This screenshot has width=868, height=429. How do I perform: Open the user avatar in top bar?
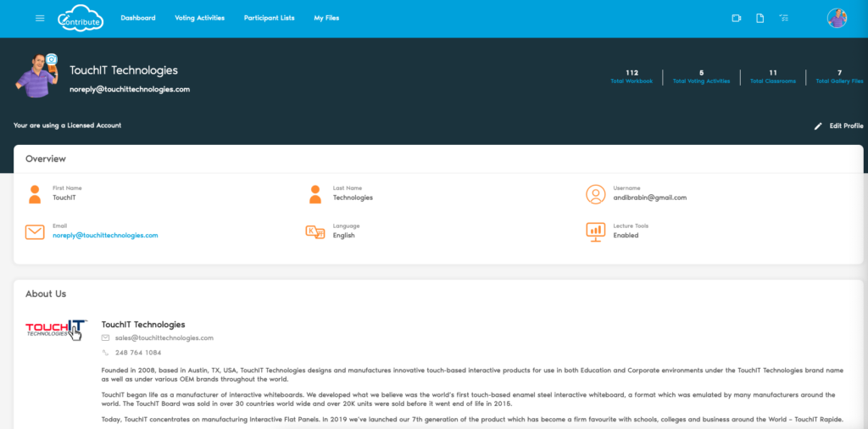click(x=837, y=19)
